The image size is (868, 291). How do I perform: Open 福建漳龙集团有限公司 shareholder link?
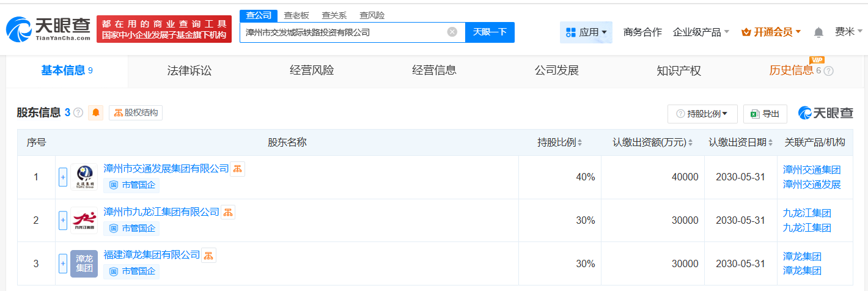[x=152, y=255]
